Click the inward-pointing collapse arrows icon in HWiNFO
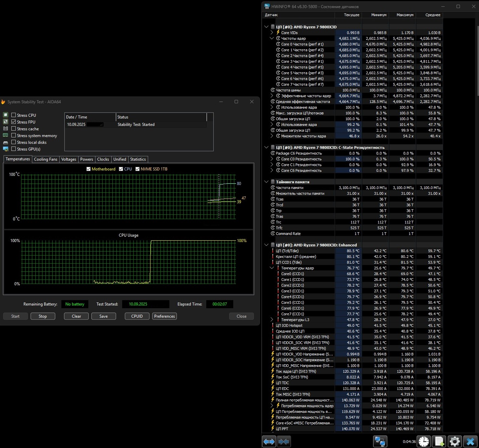Image resolution: width=479 pixels, height=448 pixels. 284,442
